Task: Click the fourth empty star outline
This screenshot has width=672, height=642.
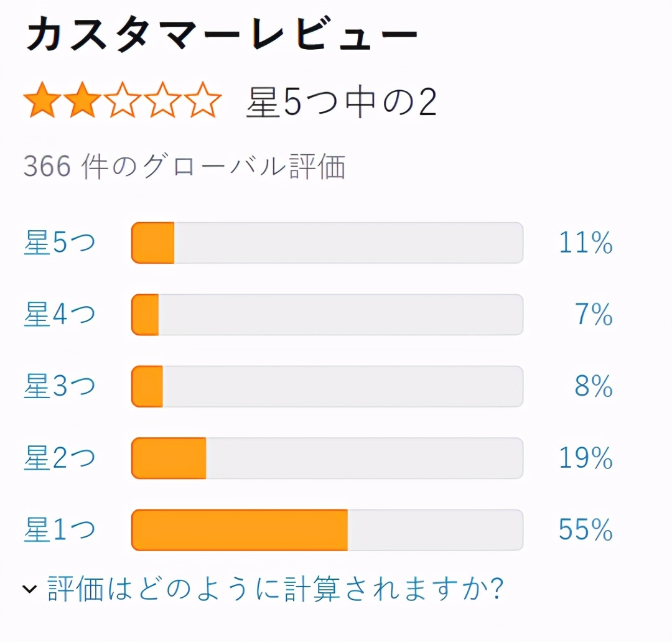Action: pos(162,100)
